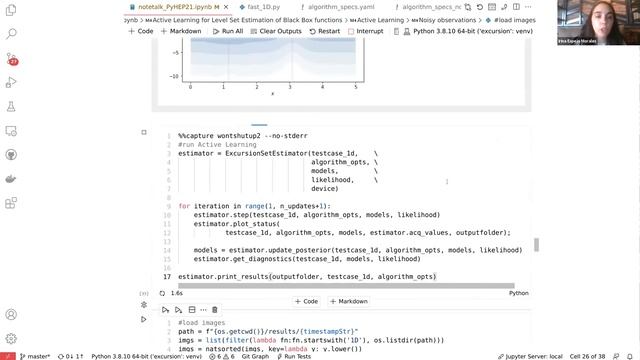Click Run Tests in status bar
The height and width of the screenshot is (360, 640).
[x=294, y=356]
